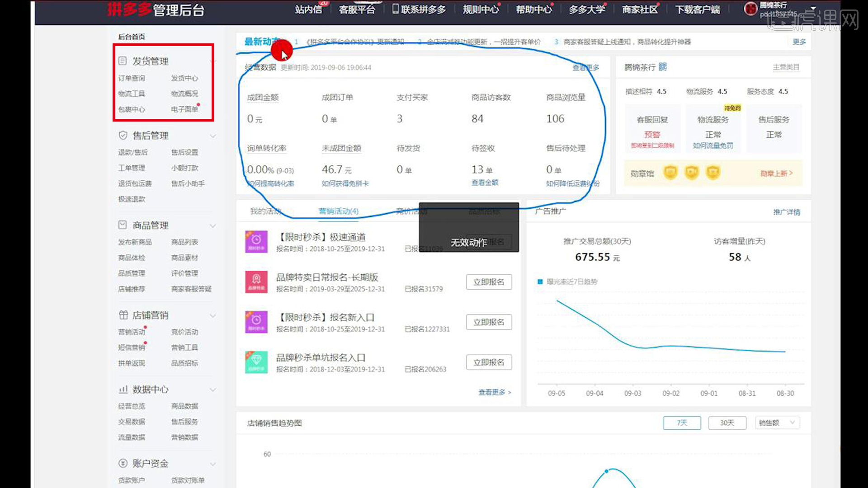This screenshot has height=488, width=868.
Task: Switch to the 30天 time range
Action: (727, 423)
